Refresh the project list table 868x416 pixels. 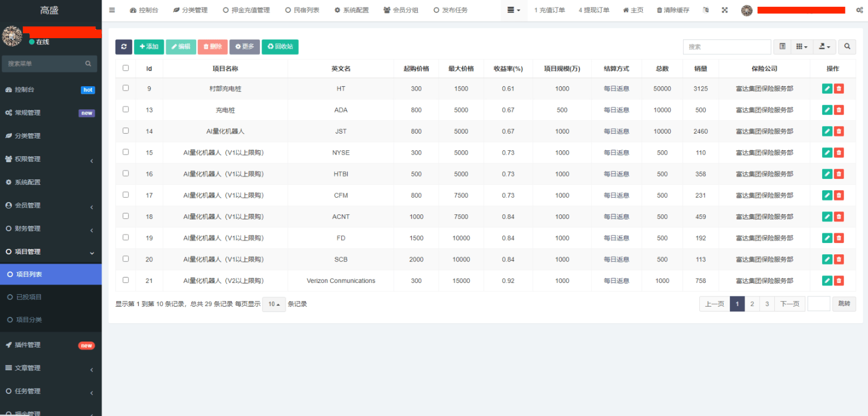(124, 47)
